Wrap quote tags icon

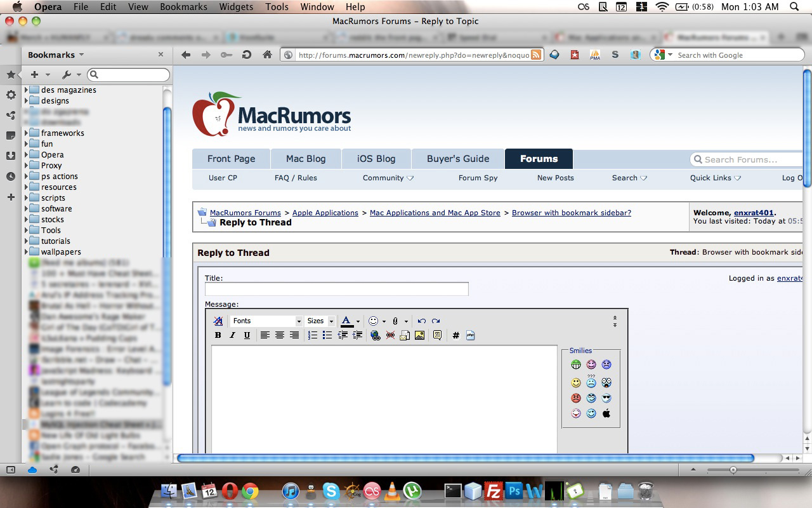pos(437,335)
